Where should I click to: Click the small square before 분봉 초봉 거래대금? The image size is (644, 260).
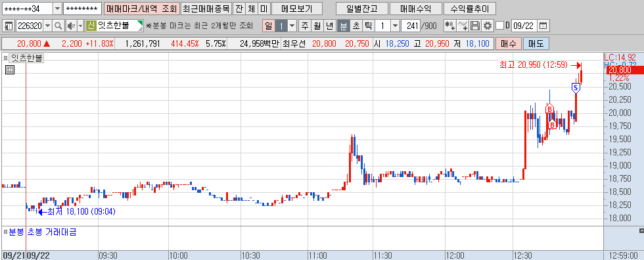pos(5,232)
